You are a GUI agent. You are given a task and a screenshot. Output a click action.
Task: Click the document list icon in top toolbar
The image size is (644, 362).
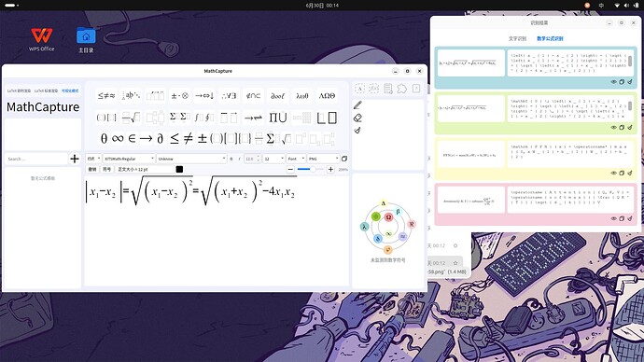pyautogui.click(x=387, y=89)
